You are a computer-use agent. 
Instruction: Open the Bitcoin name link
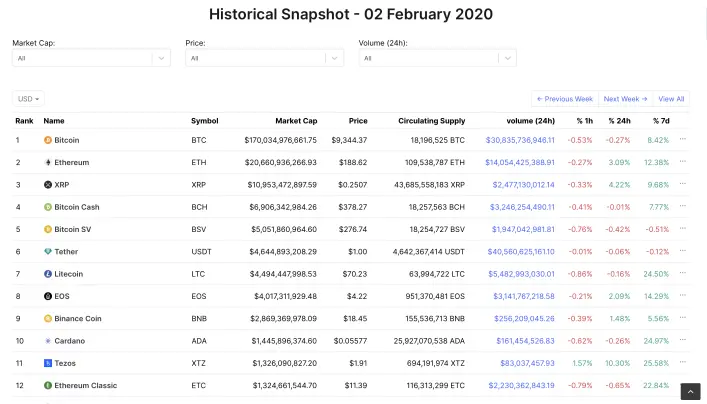67,140
